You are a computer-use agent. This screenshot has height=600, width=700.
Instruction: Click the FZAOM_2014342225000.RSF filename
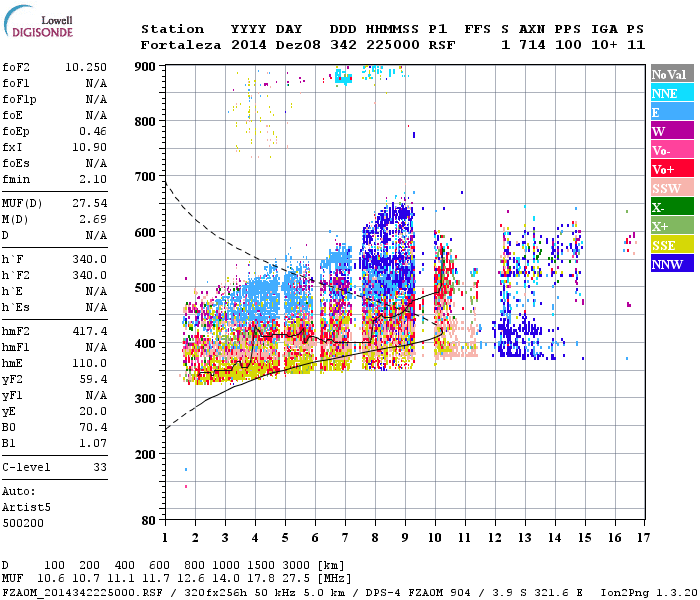coord(82,593)
